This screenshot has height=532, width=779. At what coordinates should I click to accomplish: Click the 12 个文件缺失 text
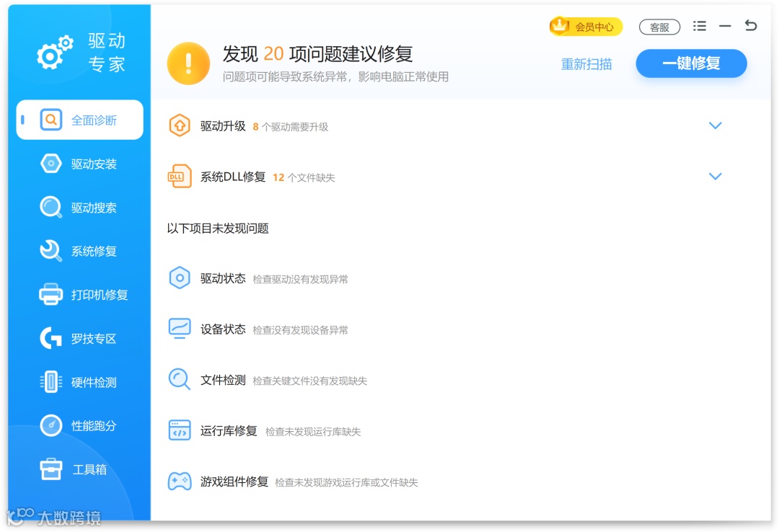coord(304,177)
